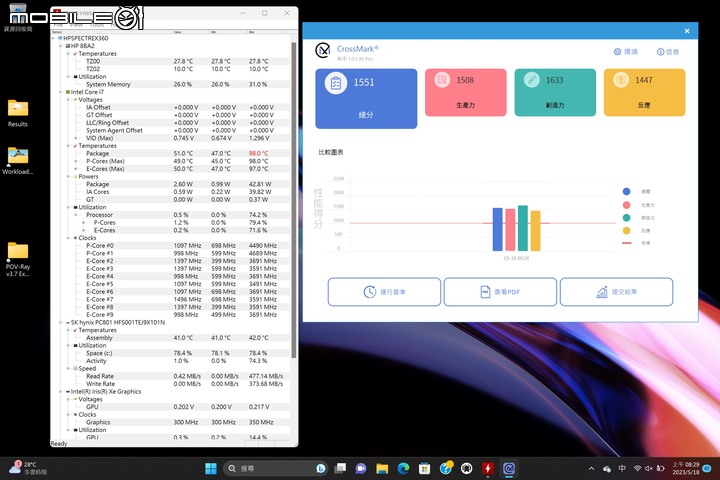Click the yellow legend dot in chart
This screenshot has width=720, height=480.
(626, 231)
